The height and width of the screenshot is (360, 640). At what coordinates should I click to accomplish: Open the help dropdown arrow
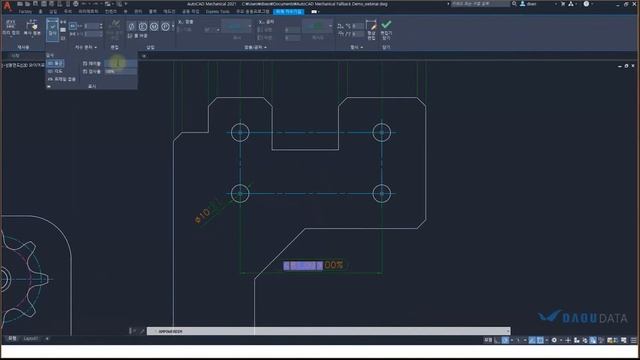[x=592, y=4]
